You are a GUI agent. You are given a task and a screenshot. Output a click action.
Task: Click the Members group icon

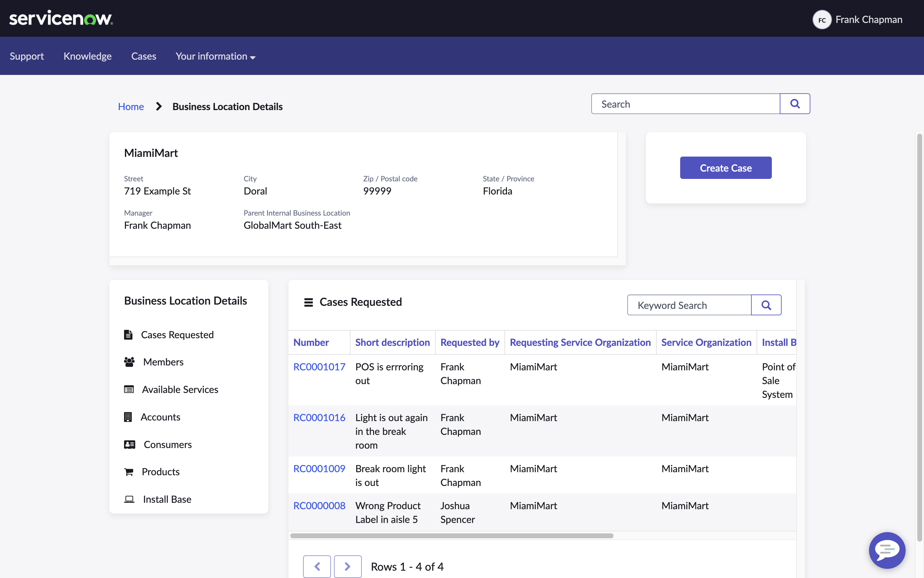coord(129,361)
